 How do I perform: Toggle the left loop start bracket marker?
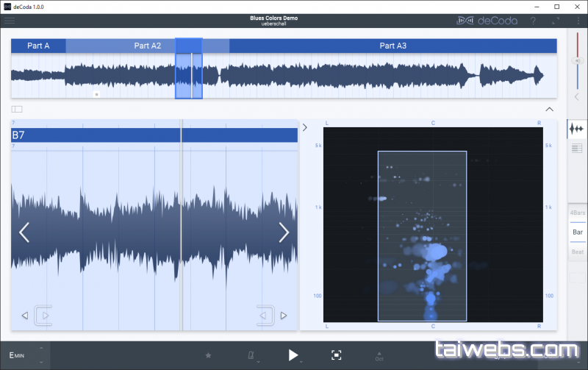point(43,316)
